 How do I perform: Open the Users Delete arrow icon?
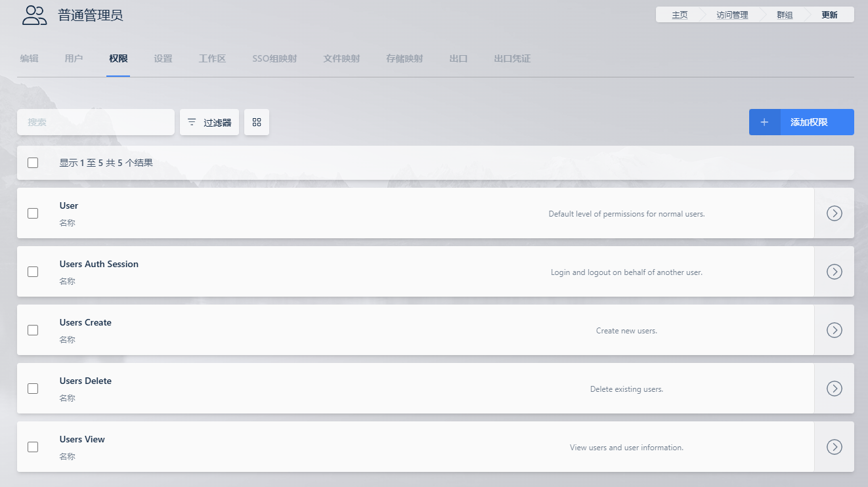[x=835, y=389]
